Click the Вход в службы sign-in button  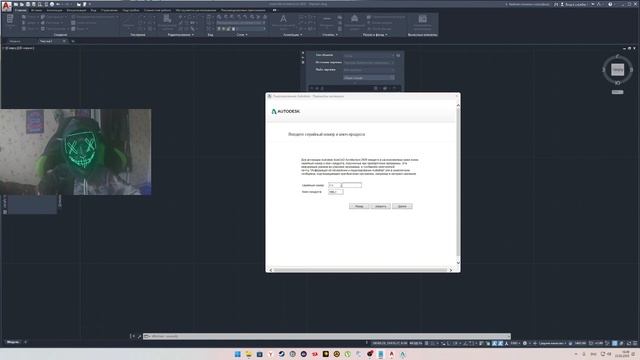[575, 4]
